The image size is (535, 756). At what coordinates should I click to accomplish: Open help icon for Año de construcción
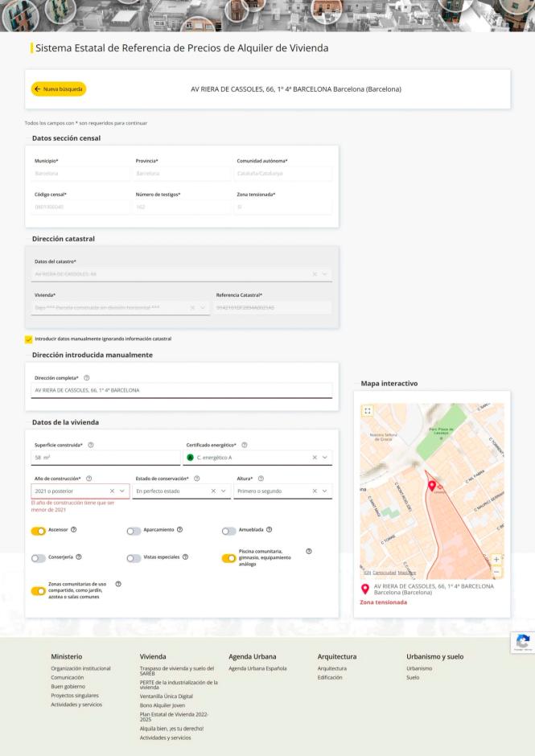pyautogui.click(x=88, y=479)
